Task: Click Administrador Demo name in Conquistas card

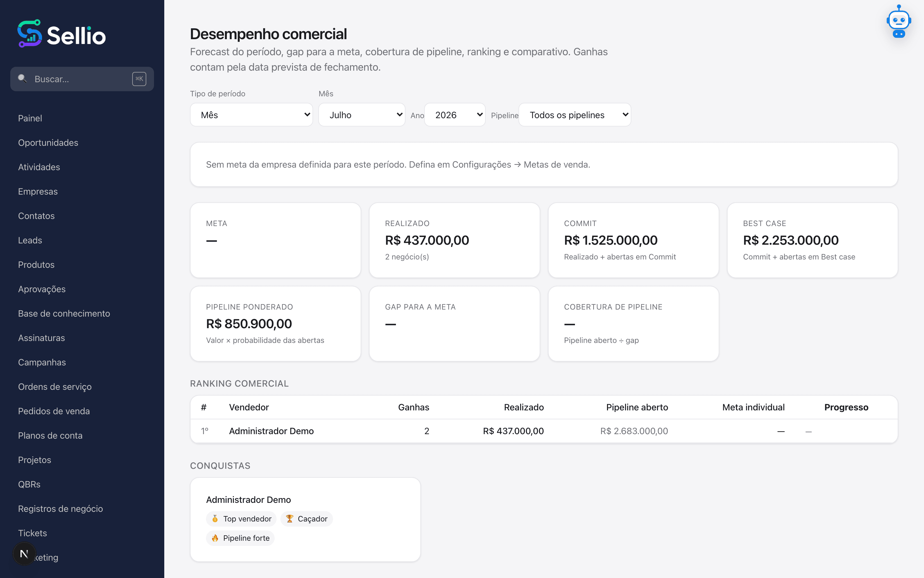Action: [x=249, y=500]
